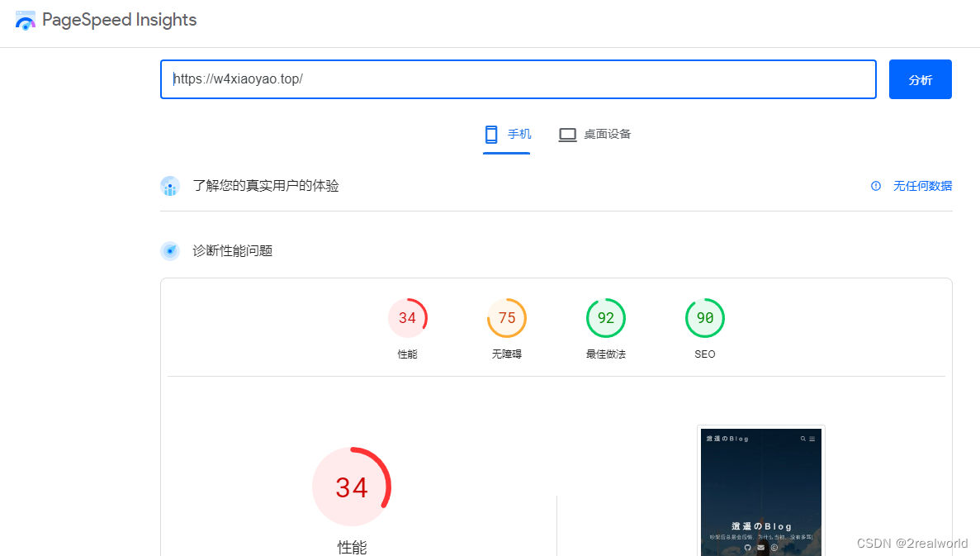This screenshot has height=556, width=980.
Task: Click the real user experience bar-chart icon
Action: [169, 186]
